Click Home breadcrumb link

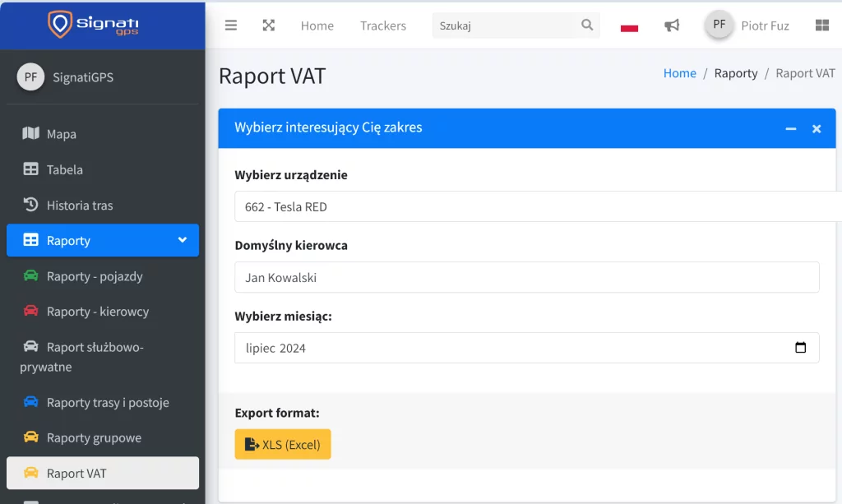679,73
